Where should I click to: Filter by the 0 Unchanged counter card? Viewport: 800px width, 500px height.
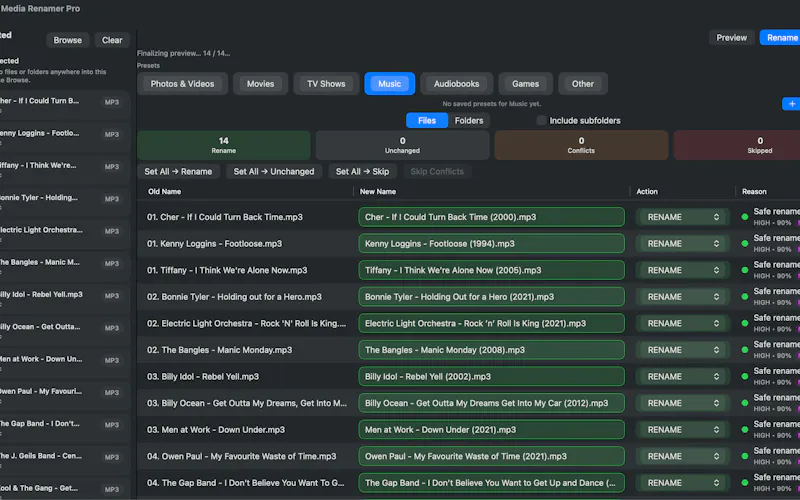403,145
